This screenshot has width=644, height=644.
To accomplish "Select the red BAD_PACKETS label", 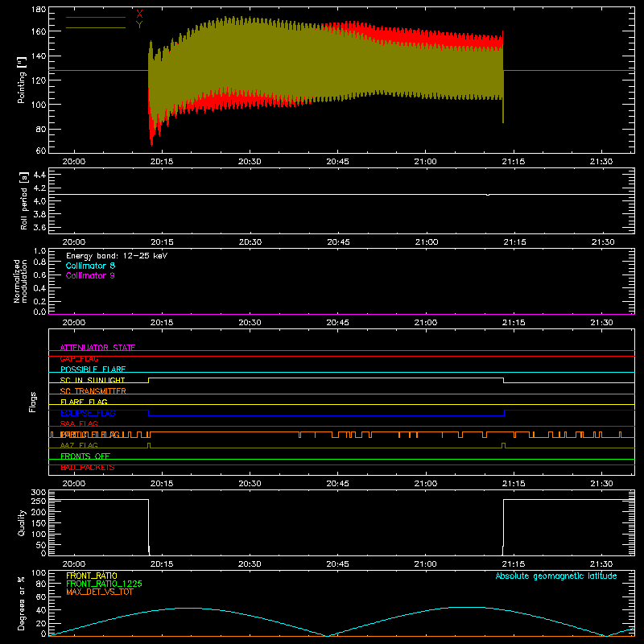I will 88,468.
